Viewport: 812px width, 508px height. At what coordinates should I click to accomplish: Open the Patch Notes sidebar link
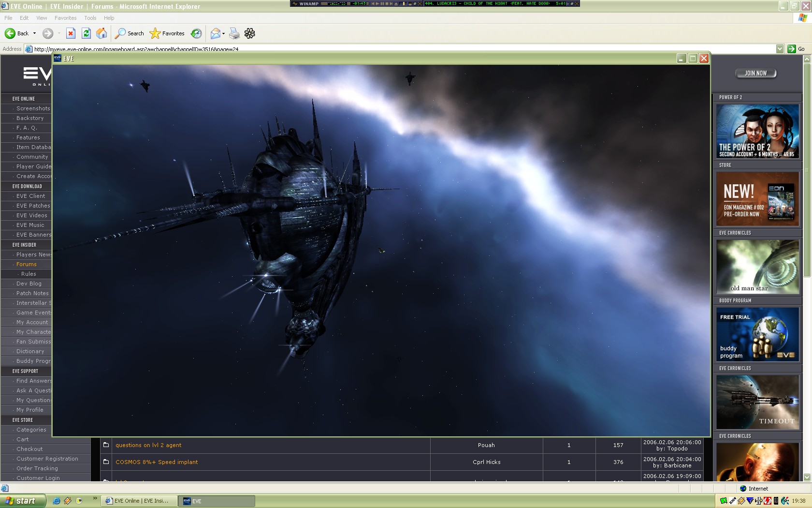(x=32, y=293)
